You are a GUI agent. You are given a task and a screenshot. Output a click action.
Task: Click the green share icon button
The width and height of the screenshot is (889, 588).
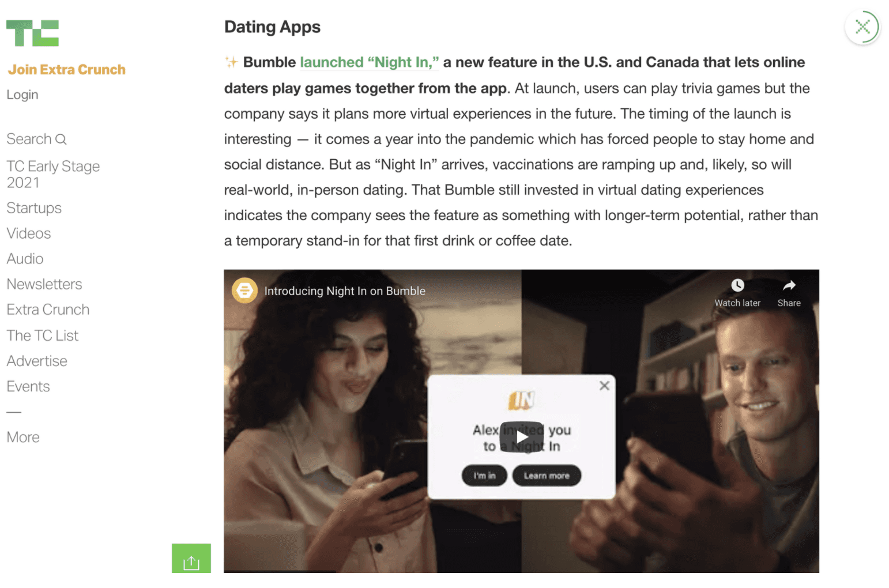[x=191, y=558]
